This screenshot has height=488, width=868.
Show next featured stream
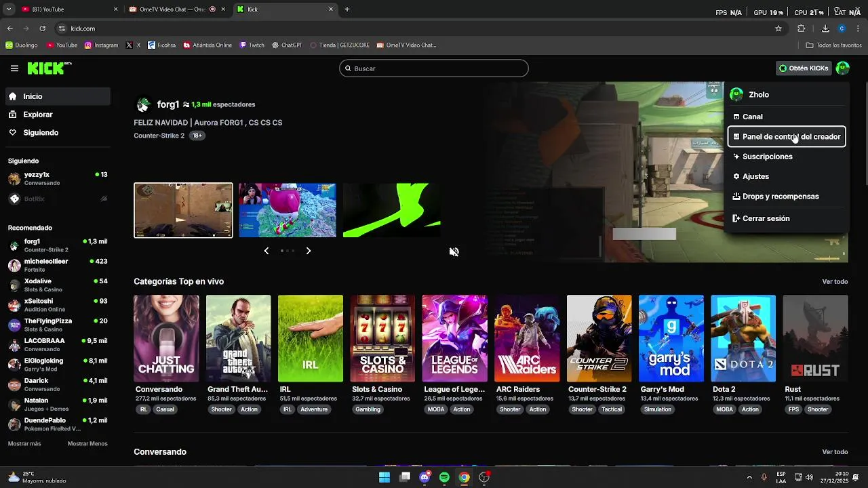coord(309,251)
